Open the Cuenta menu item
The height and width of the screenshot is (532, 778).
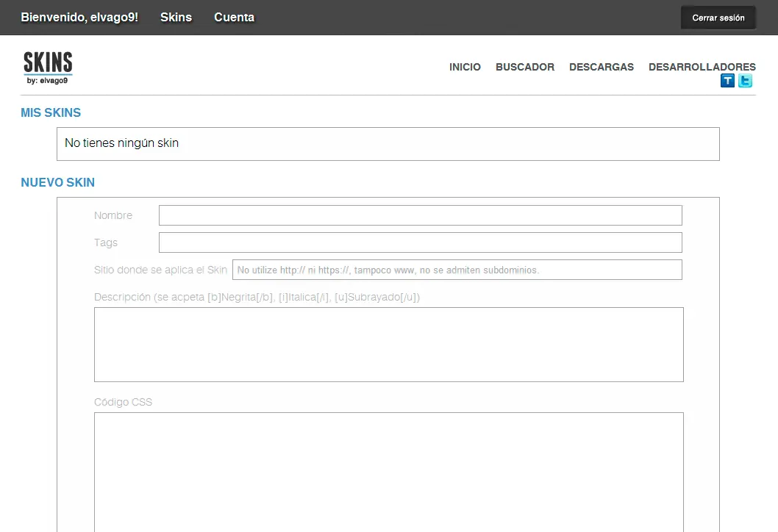234,17
